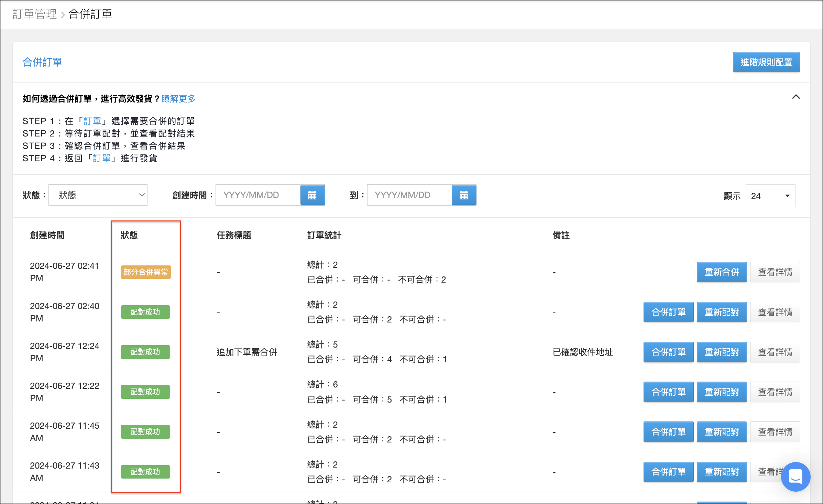823x504 pixels.
Task: Click 重新配對 for 追加下單需合併 task
Action: [x=722, y=352]
